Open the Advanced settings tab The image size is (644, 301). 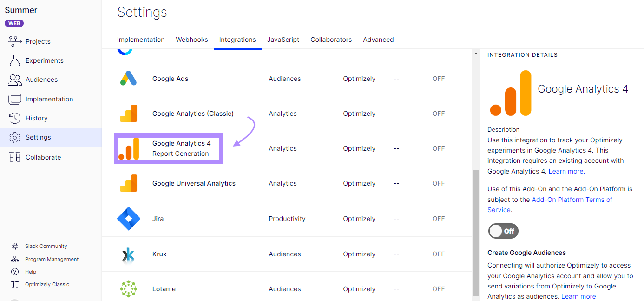378,40
